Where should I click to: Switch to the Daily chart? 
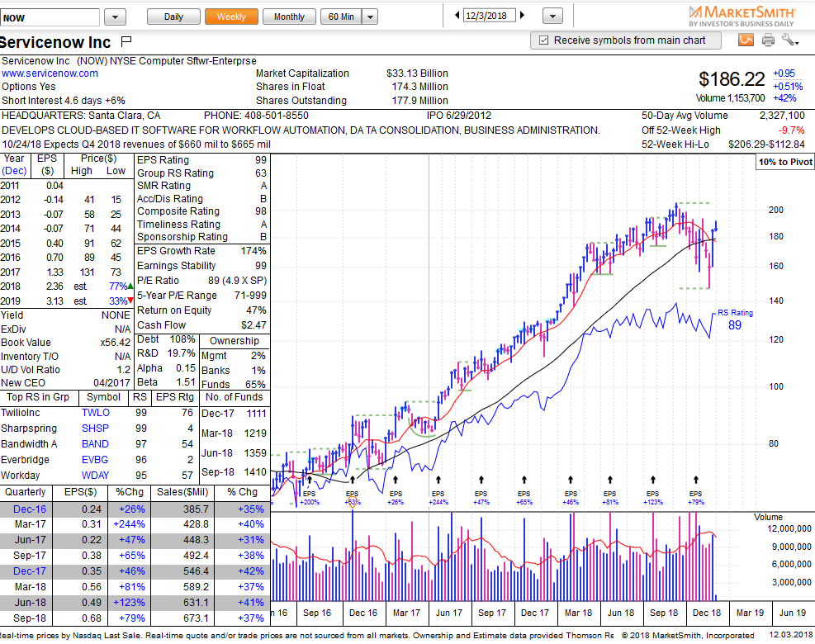[173, 17]
